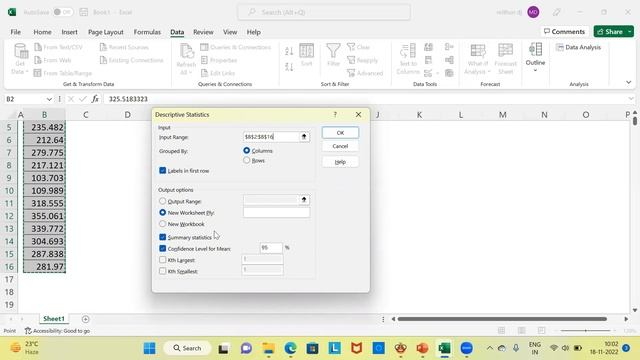
Task: Click the confidence level percent field
Action: [x=271, y=248]
